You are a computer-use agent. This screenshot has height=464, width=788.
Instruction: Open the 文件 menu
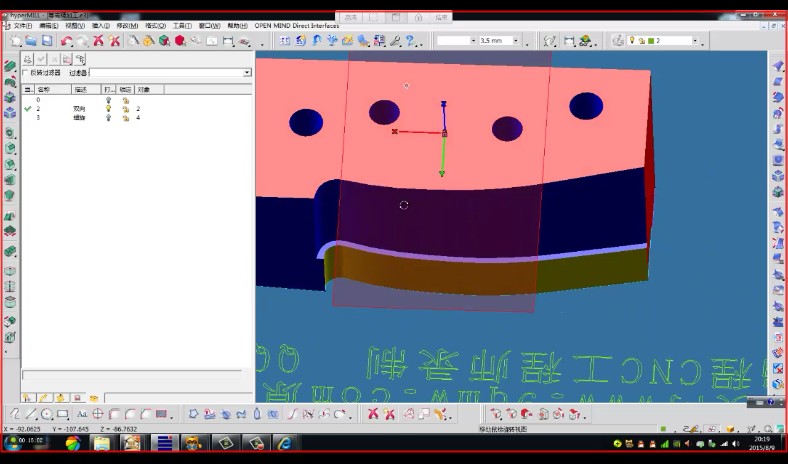pos(22,26)
